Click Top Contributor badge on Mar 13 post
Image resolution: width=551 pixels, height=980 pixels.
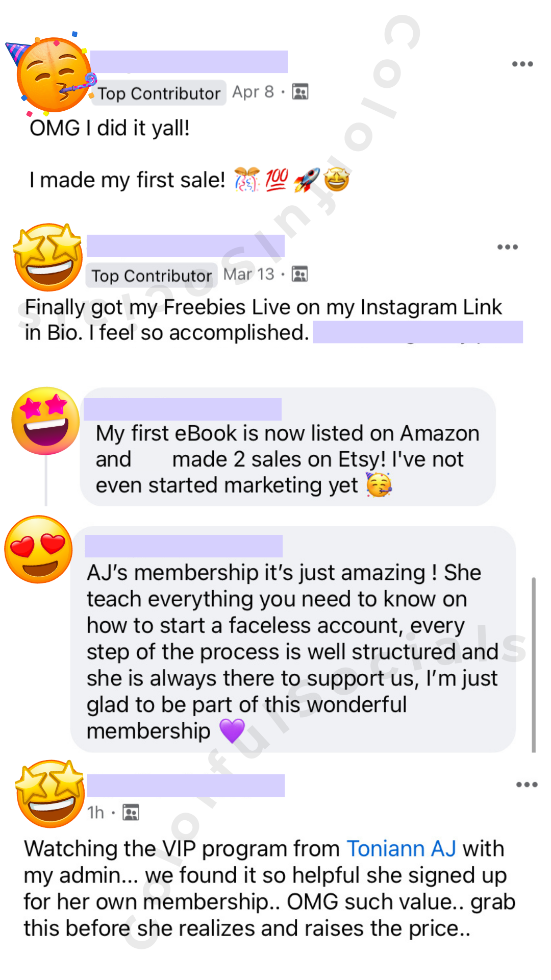click(x=152, y=276)
